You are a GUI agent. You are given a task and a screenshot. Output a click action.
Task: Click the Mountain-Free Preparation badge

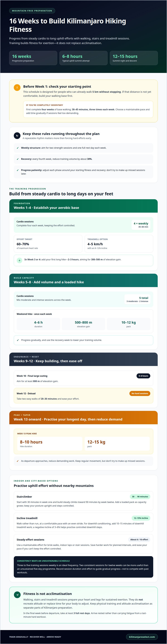32,11
